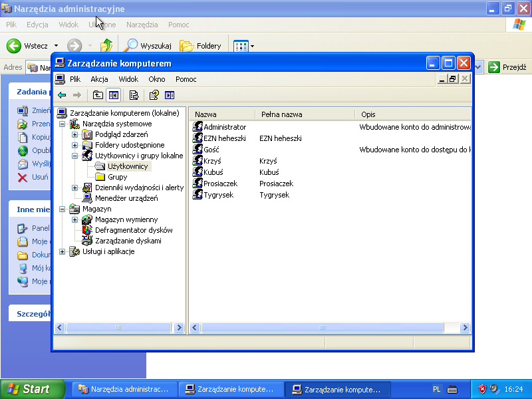This screenshot has width=532, height=399.
Task: Collapse the Użytkownicy i grupy lokalne node
Action: [75, 156]
